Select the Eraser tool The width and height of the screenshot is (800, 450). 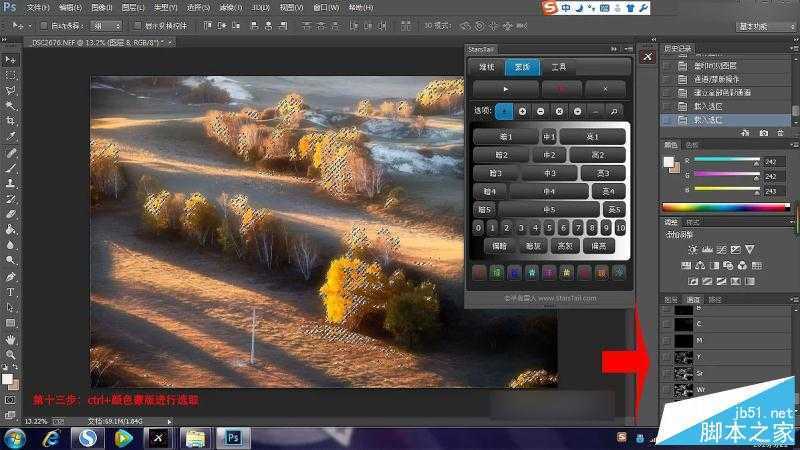(10, 214)
